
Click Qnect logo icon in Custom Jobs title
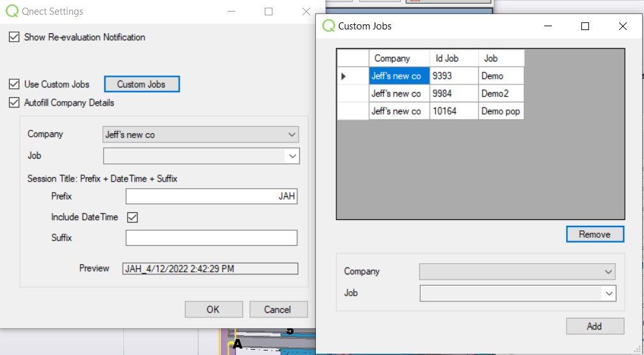[329, 26]
